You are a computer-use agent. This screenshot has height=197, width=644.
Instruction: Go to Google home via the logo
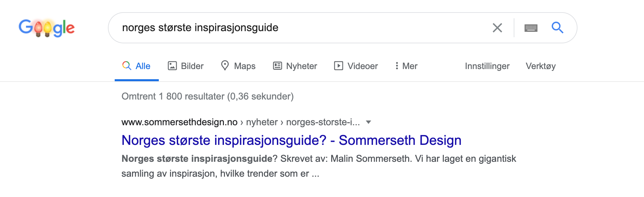(46, 28)
